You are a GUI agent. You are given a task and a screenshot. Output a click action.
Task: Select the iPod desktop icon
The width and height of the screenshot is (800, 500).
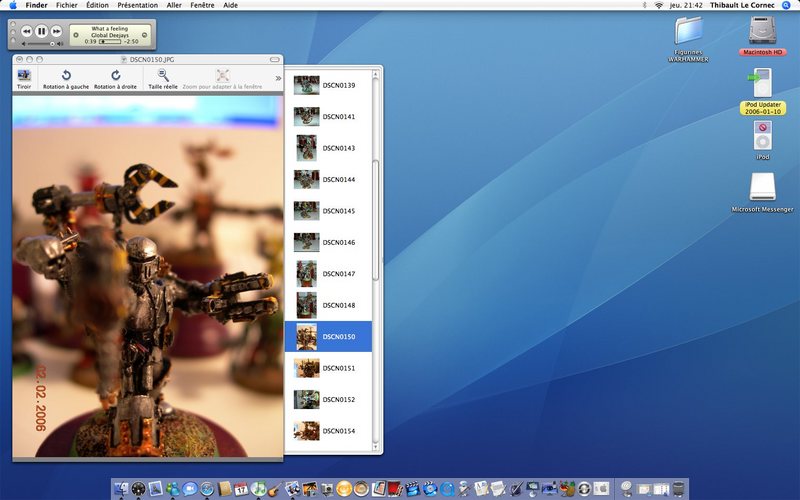pyautogui.click(x=762, y=136)
